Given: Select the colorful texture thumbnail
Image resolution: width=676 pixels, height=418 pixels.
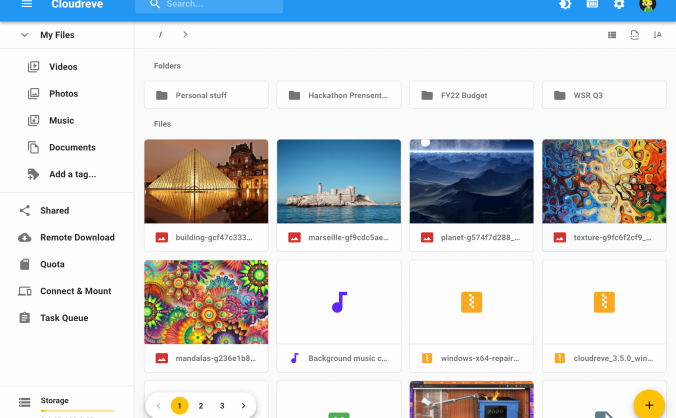Looking at the screenshot, I should [x=604, y=181].
